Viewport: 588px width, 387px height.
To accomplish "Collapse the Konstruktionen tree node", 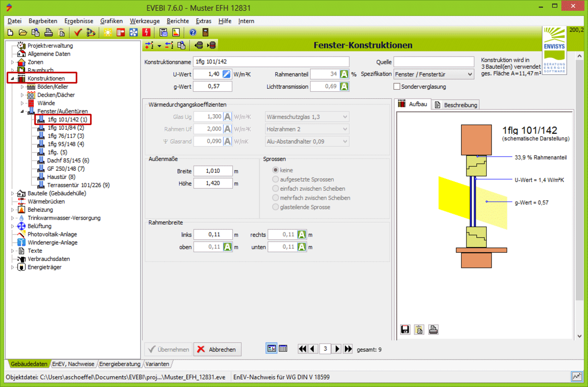I will [x=13, y=78].
